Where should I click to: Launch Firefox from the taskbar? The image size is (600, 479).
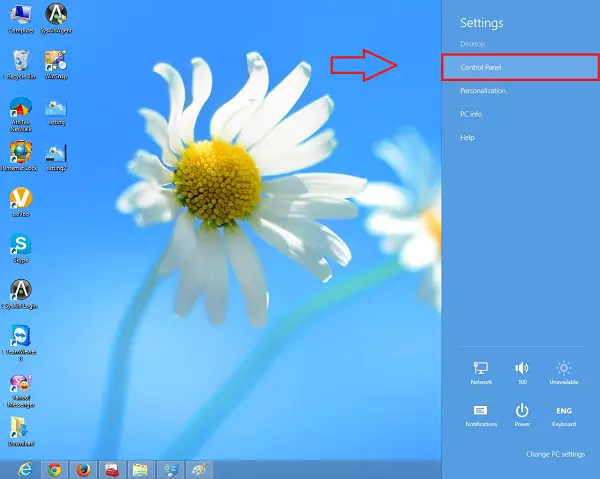pyautogui.click(x=83, y=469)
